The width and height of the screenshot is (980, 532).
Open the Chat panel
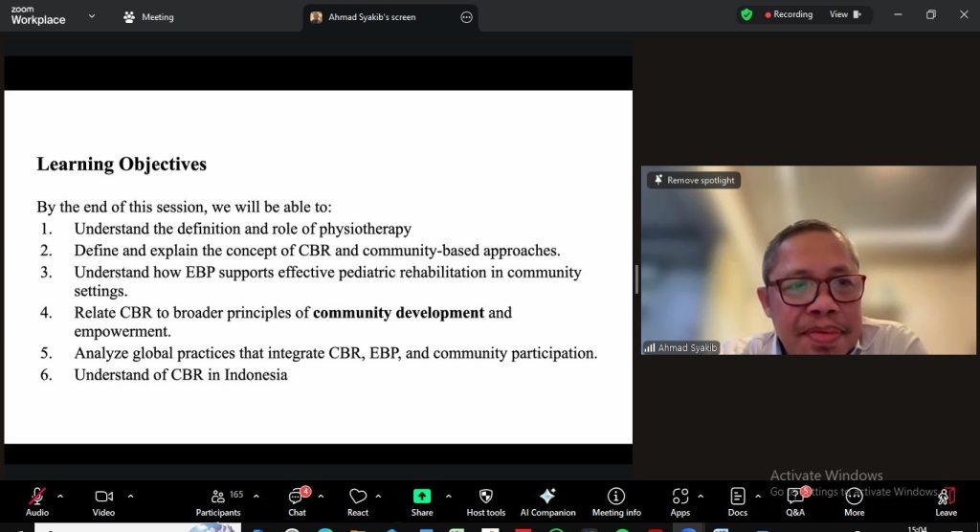[297, 500]
